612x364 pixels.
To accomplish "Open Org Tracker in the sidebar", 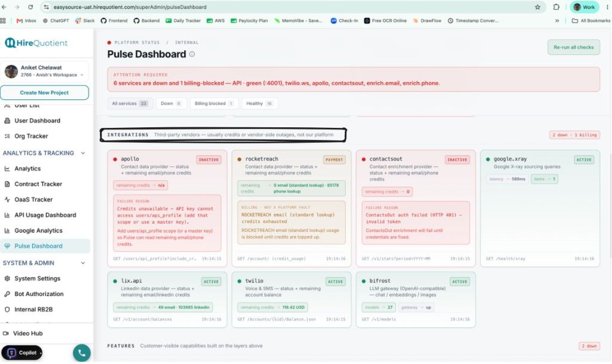I will (x=31, y=136).
